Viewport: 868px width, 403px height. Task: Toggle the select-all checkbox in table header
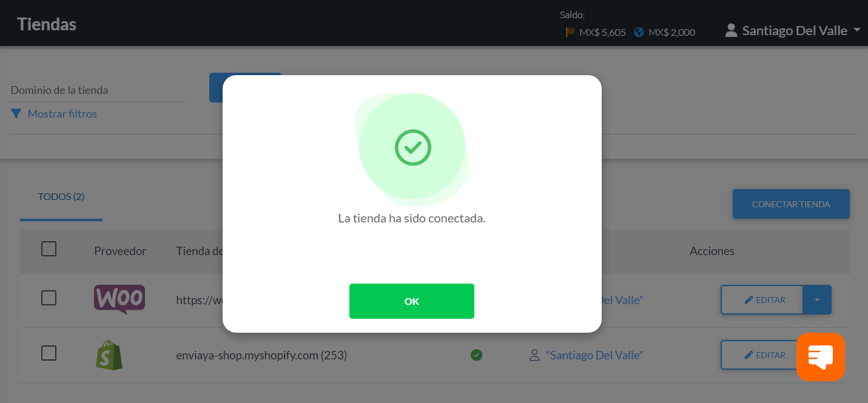49,249
